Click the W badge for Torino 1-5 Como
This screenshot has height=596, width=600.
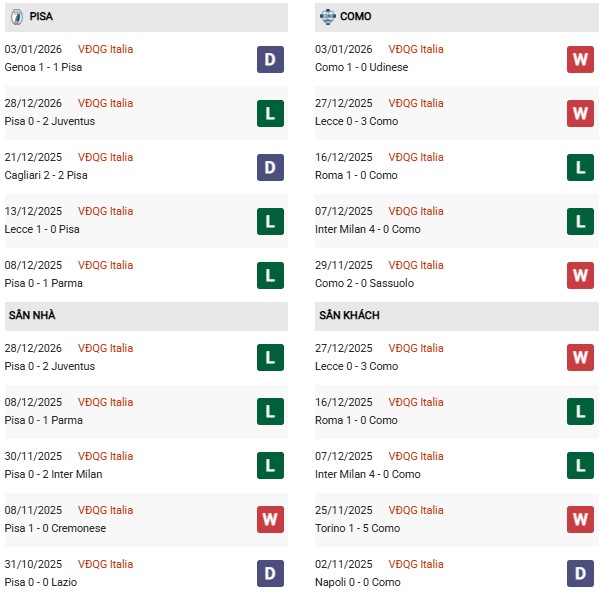580,520
